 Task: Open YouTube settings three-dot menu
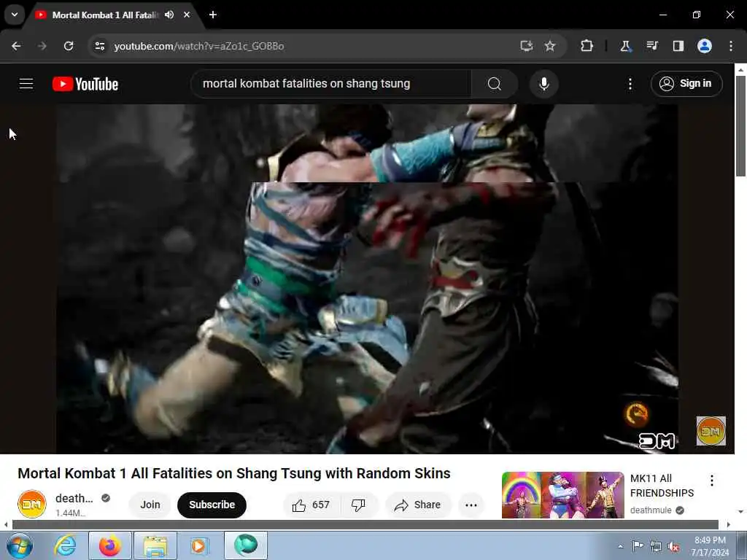pos(630,84)
